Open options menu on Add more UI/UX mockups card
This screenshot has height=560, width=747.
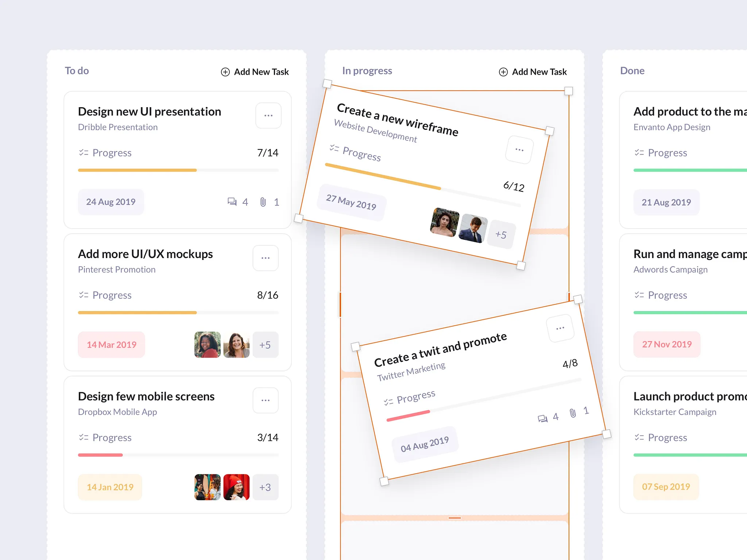click(x=266, y=258)
